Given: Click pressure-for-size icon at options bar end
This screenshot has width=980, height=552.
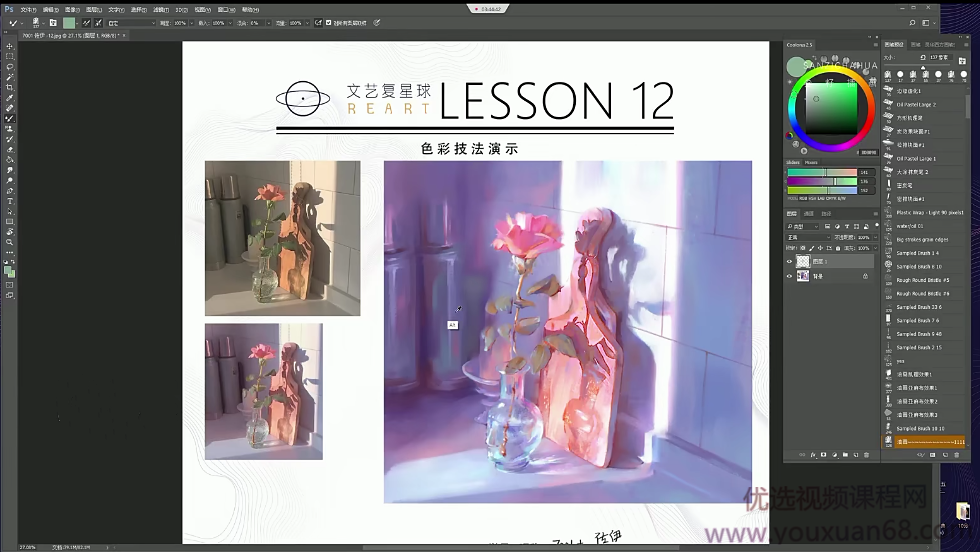Looking at the screenshot, I should pos(377,23).
